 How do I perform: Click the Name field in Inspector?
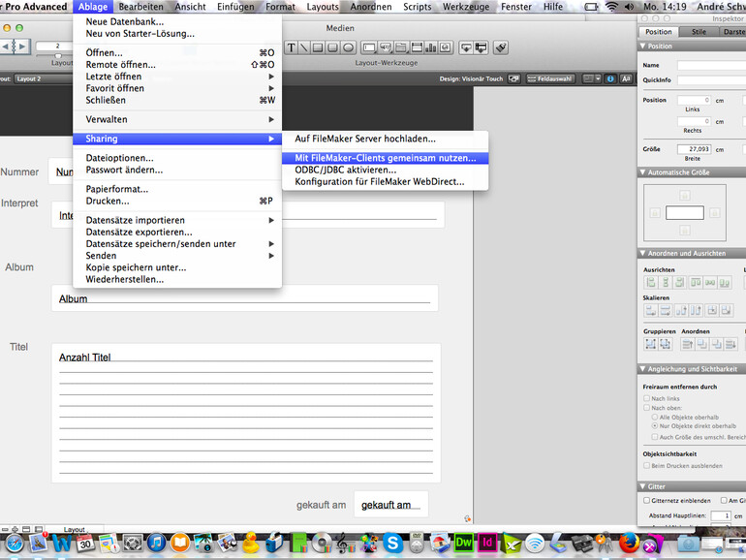pos(711,65)
